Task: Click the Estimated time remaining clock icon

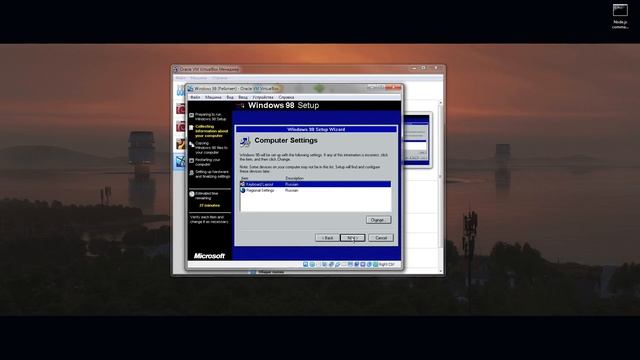Action: [x=191, y=194]
